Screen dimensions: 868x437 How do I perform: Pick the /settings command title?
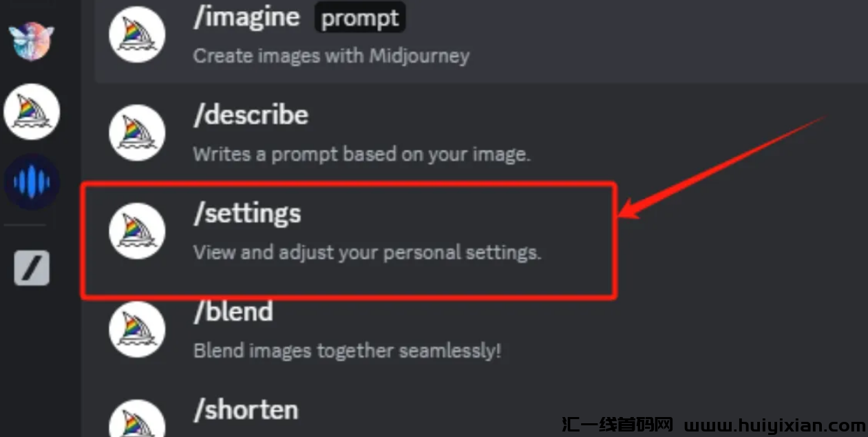[x=247, y=213]
